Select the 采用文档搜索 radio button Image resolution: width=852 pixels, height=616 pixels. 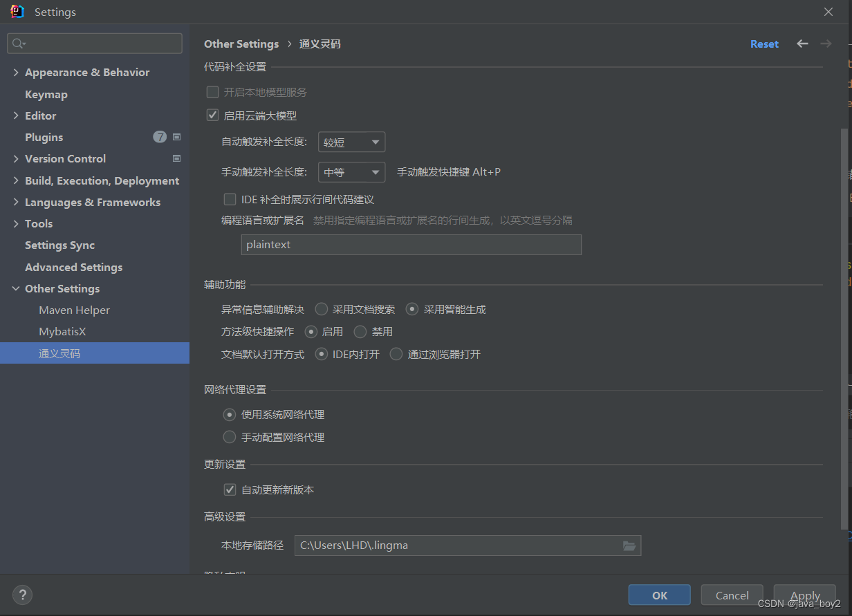click(x=322, y=309)
